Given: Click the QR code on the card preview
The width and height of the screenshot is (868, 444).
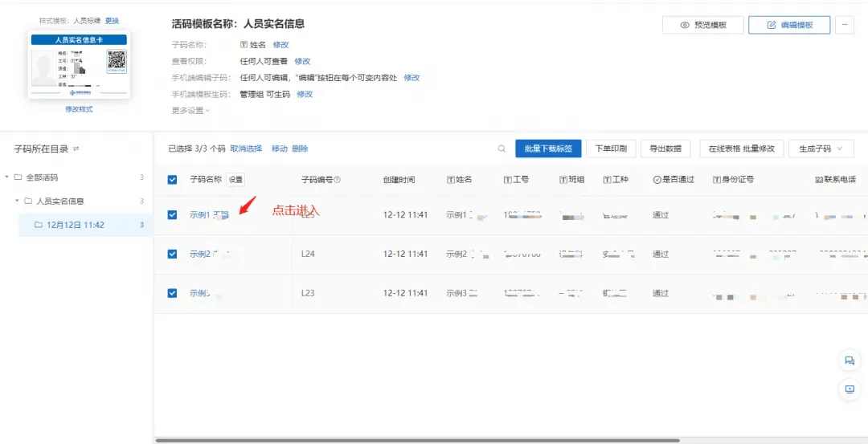Looking at the screenshot, I should 117,60.
